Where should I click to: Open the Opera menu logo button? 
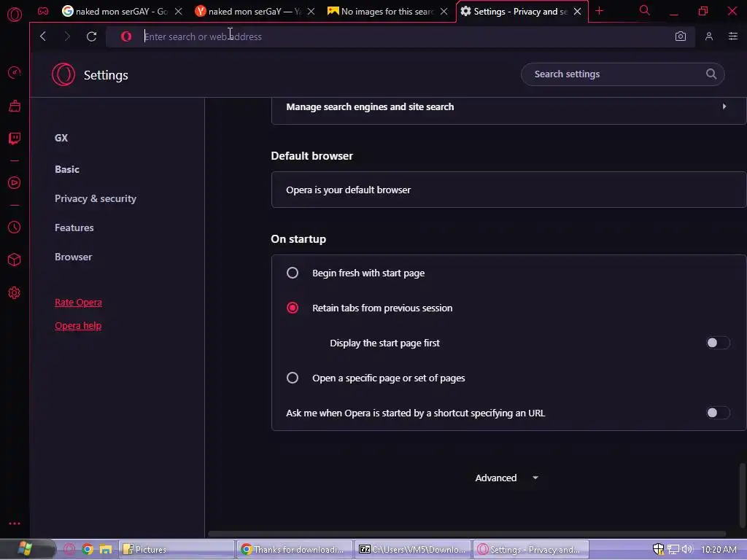pos(15,15)
